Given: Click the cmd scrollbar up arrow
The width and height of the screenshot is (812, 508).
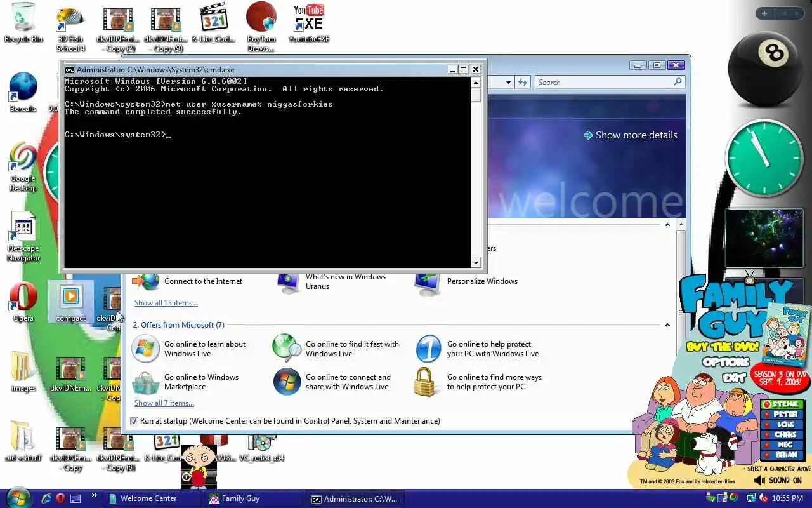Looking at the screenshot, I should click(476, 83).
